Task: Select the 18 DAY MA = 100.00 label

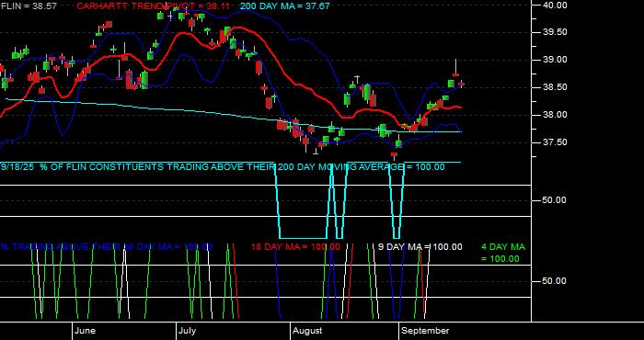Action: (295, 247)
